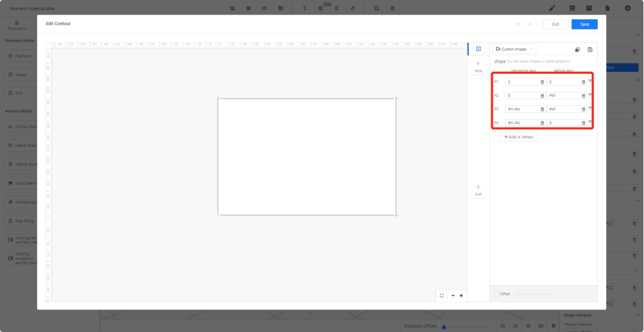644x332 pixels.
Task: Open formula picker for P2 vertical axis
Action: (x=583, y=95)
